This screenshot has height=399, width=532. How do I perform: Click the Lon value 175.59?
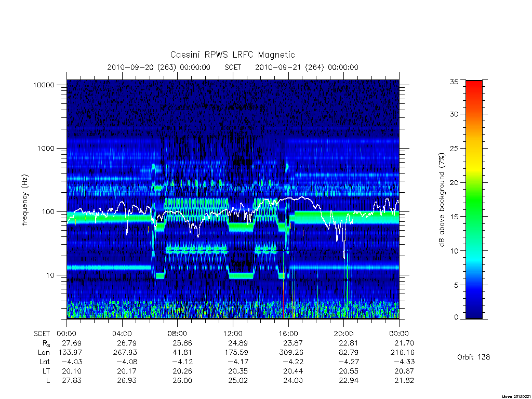[x=236, y=353]
